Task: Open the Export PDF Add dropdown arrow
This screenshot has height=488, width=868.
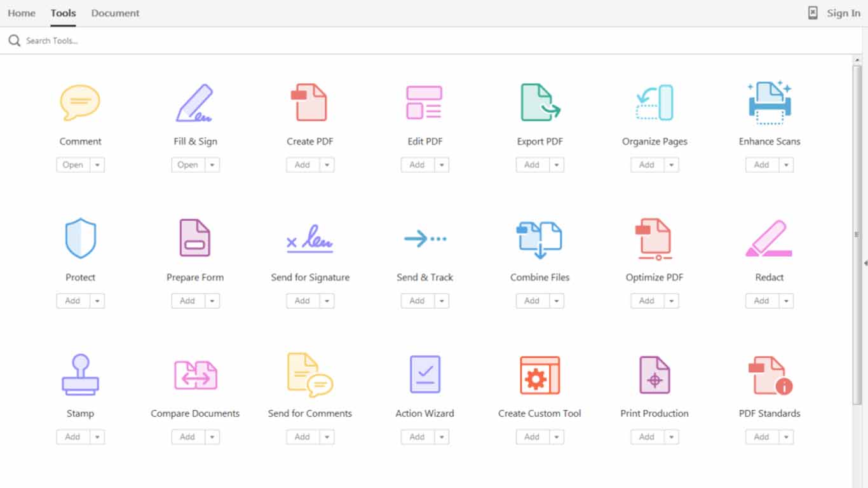Action: (557, 165)
